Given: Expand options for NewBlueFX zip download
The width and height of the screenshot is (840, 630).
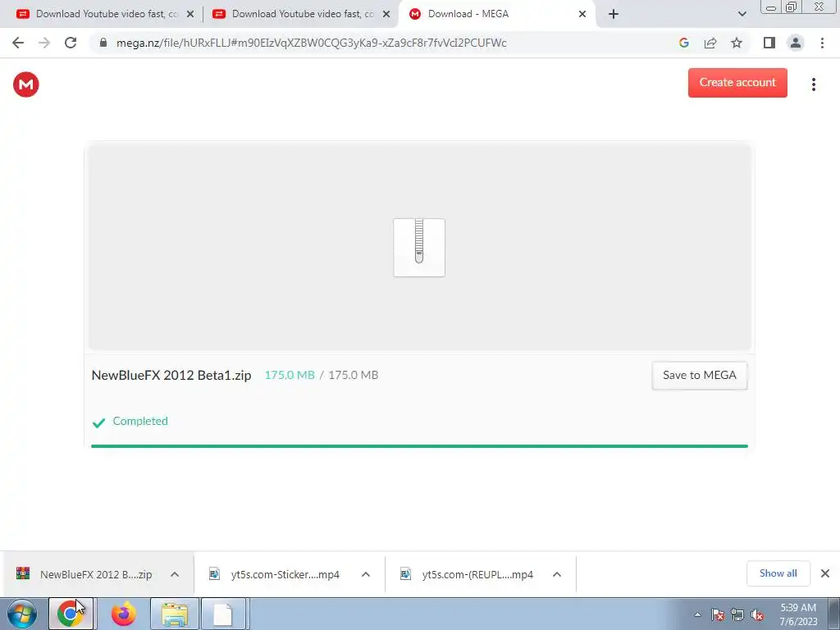Looking at the screenshot, I should pyautogui.click(x=175, y=574).
